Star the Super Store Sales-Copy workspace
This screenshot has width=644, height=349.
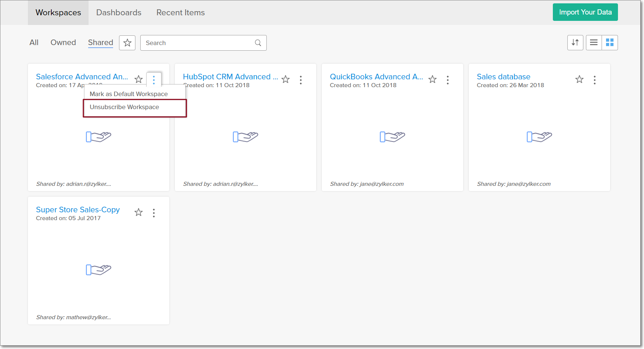pos(138,212)
